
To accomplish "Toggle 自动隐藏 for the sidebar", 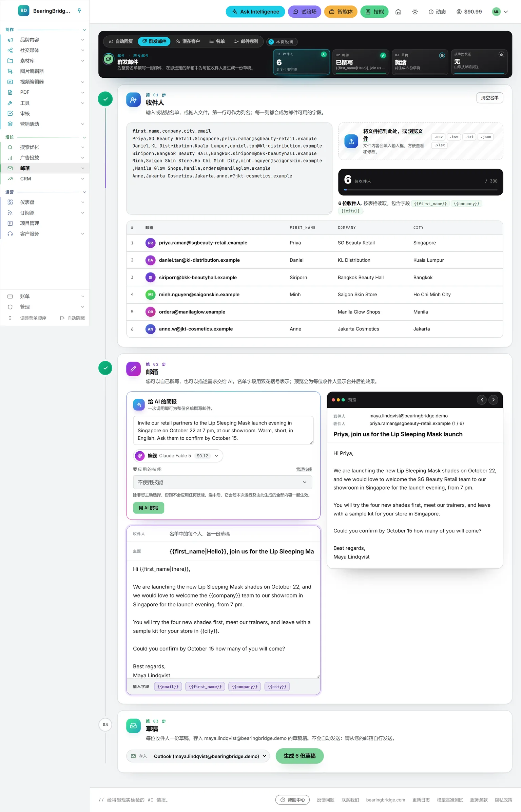I will click(x=73, y=318).
